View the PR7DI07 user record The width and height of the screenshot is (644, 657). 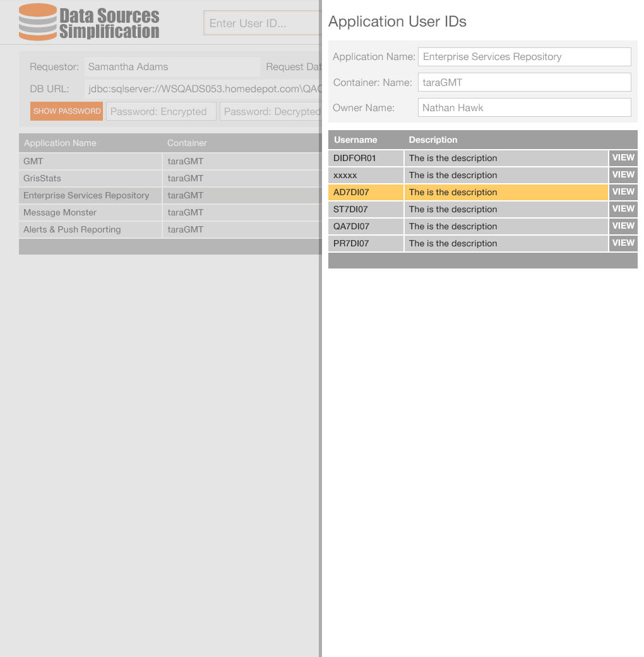click(623, 243)
